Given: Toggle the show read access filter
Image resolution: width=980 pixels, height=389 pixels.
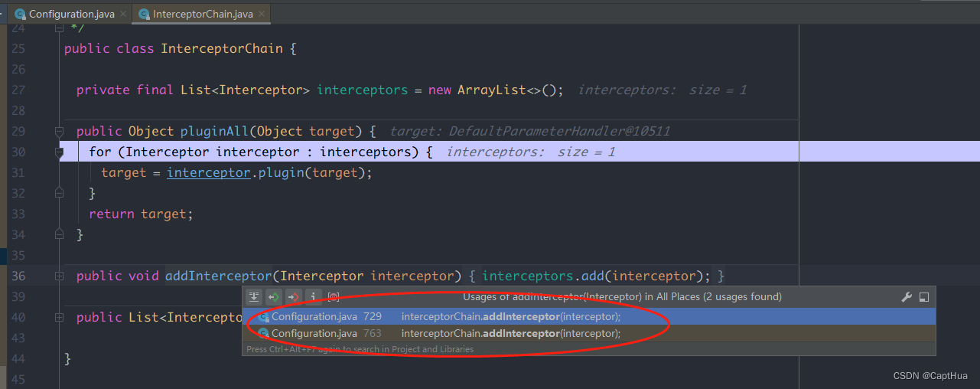Looking at the screenshot, I should click(274, 297).
